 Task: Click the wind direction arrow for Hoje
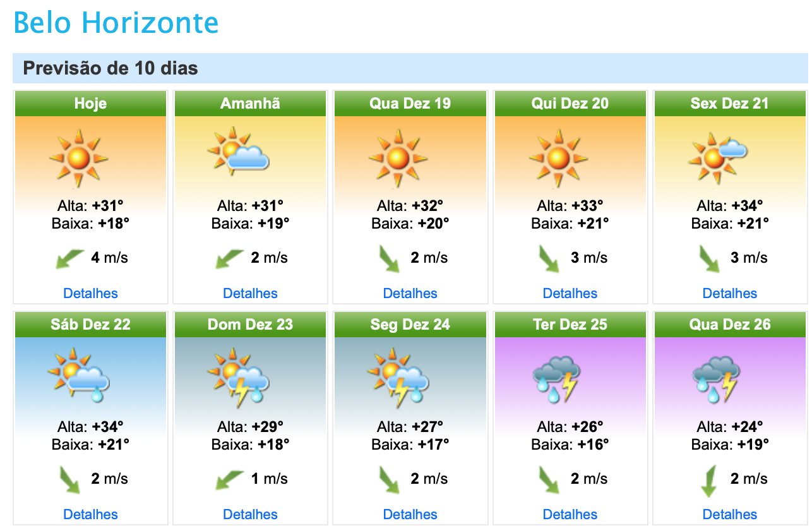69,259
